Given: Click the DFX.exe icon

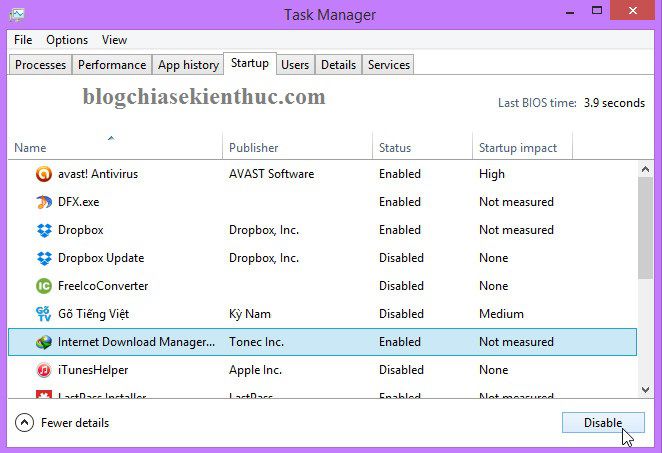Looking at the screenshot, I should 43,202.
